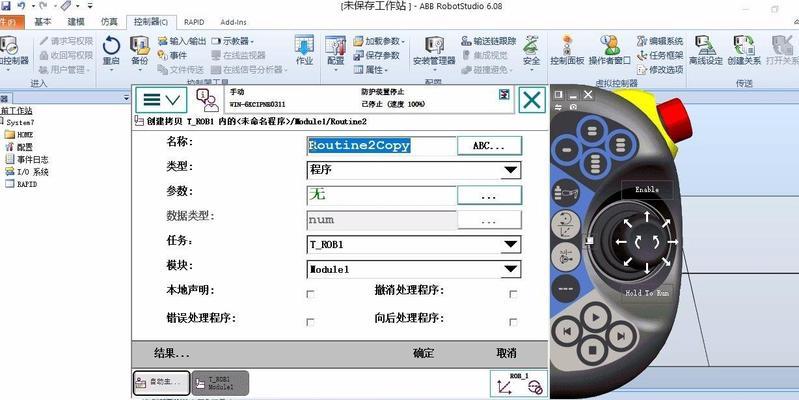Click 编辑系统 edit system
Viewport: 799px width, 400px height.
pyautogui.click(x=659, y=41)
